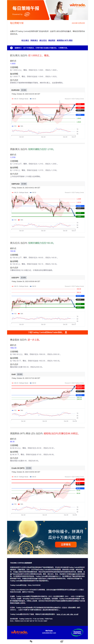Jump to the 欧元/美元 section link
Image resolution: width=94 pixels, height=644 pixels.
(25, 40)
